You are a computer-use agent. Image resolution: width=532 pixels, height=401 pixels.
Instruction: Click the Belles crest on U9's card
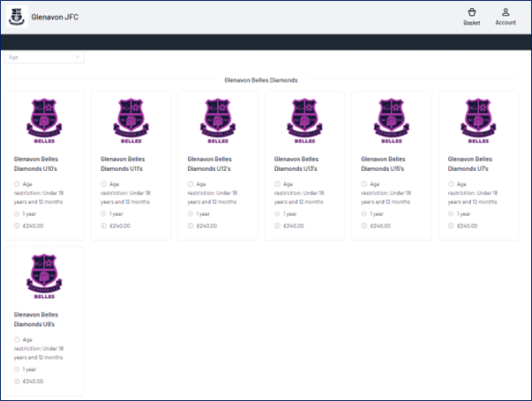pos(44,277)
